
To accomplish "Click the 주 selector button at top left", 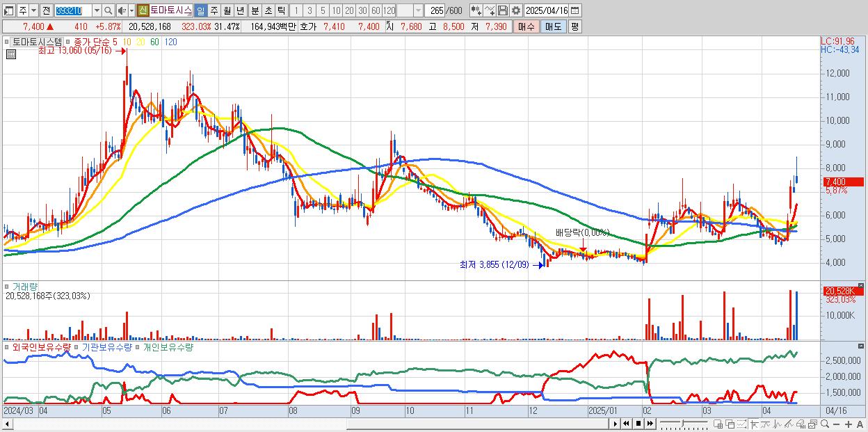I will click(x=23, y=10).
